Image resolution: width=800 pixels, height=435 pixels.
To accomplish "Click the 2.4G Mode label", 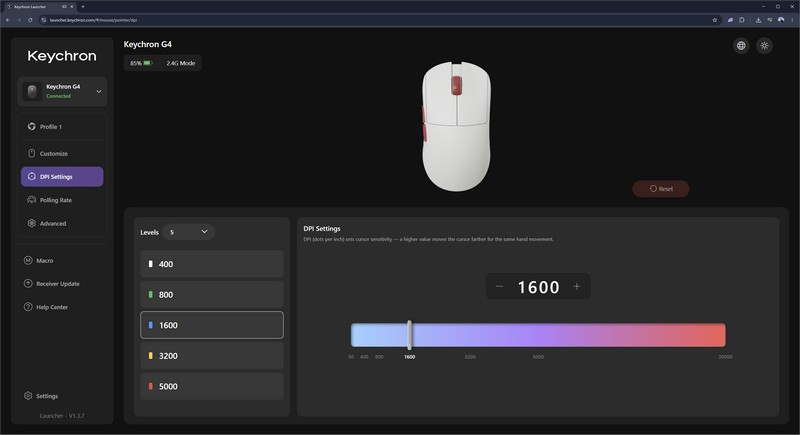I will pyautogui.click(x=181, y=63).
